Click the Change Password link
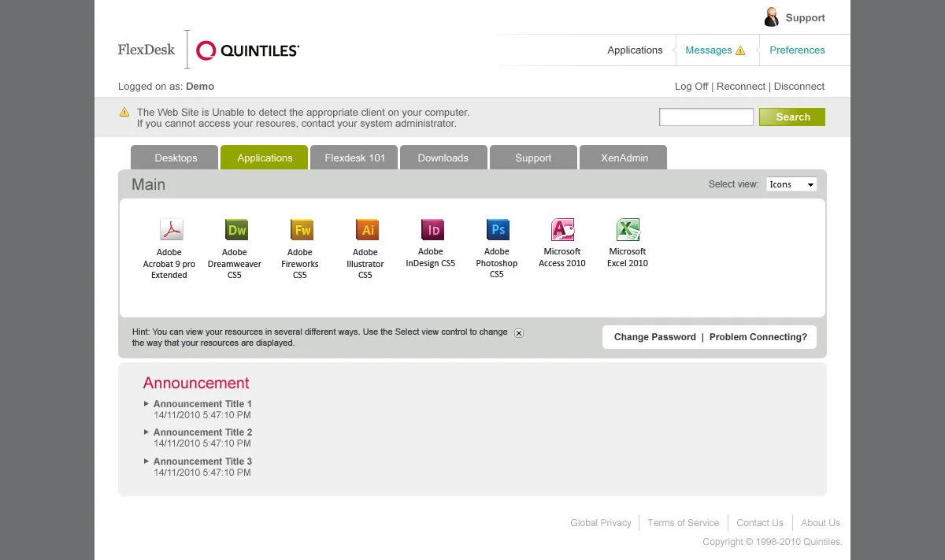The image size is (945, 560). coord(655,337)
